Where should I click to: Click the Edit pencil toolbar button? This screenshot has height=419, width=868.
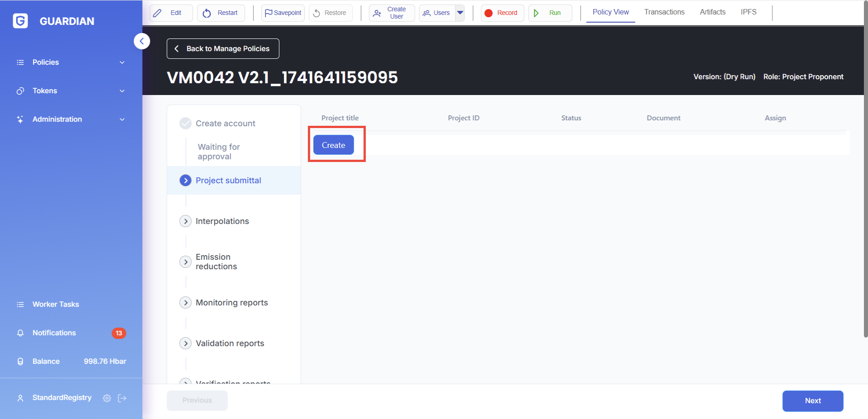tap(171, 13)
